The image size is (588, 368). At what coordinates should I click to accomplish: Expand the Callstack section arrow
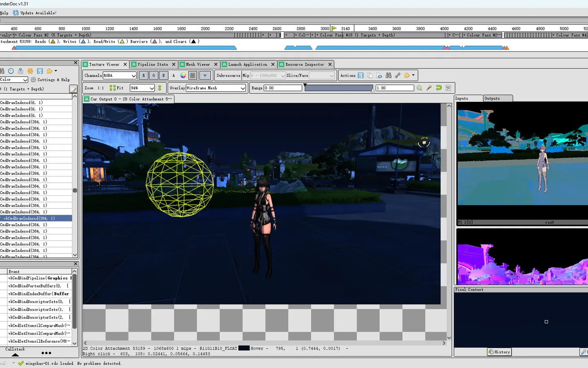click(x=16, y=355)
